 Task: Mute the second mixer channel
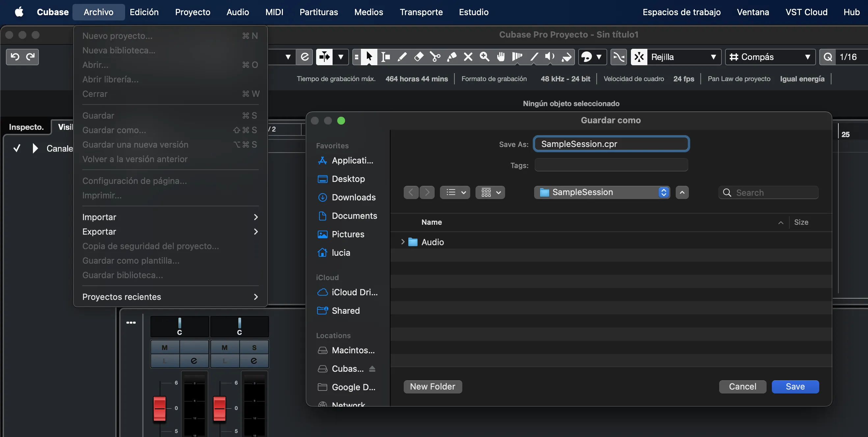pos(225,347)
